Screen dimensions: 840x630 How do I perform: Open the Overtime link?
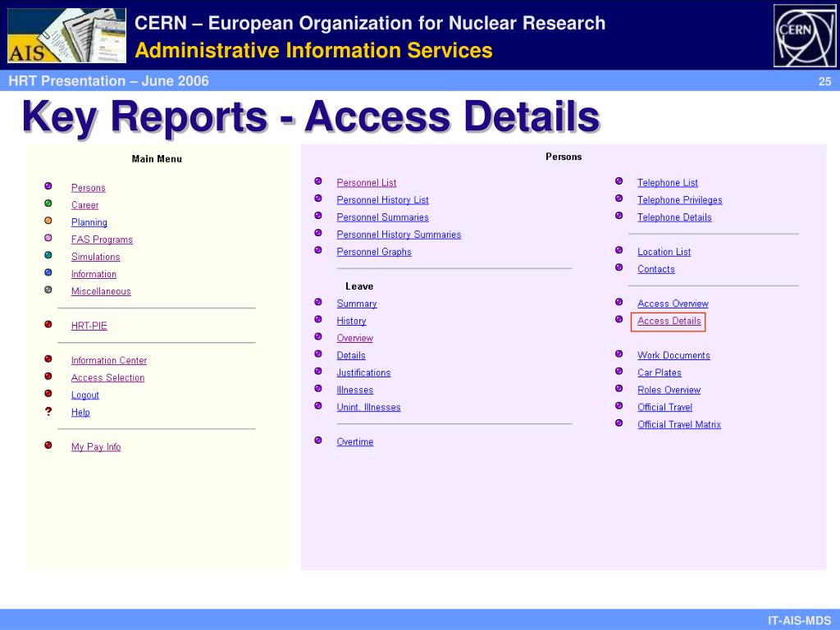pos(355,442)
